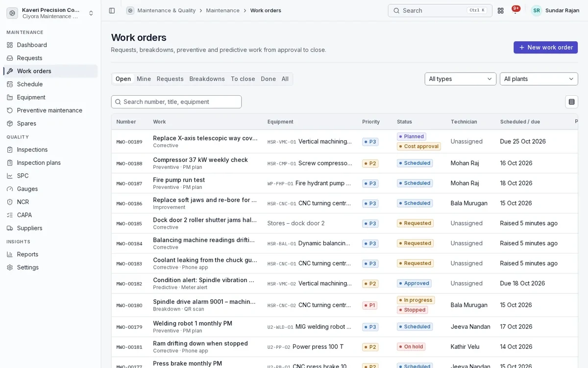Viewport: 588px width, 368px height.
Task: Switch to the Mine tab
Action: point(144,79)
